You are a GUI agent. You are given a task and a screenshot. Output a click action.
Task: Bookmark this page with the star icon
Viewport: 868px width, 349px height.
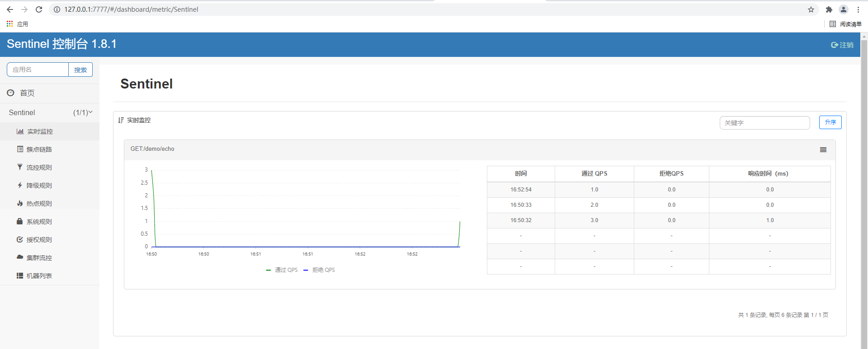click(x=811, y=9)
